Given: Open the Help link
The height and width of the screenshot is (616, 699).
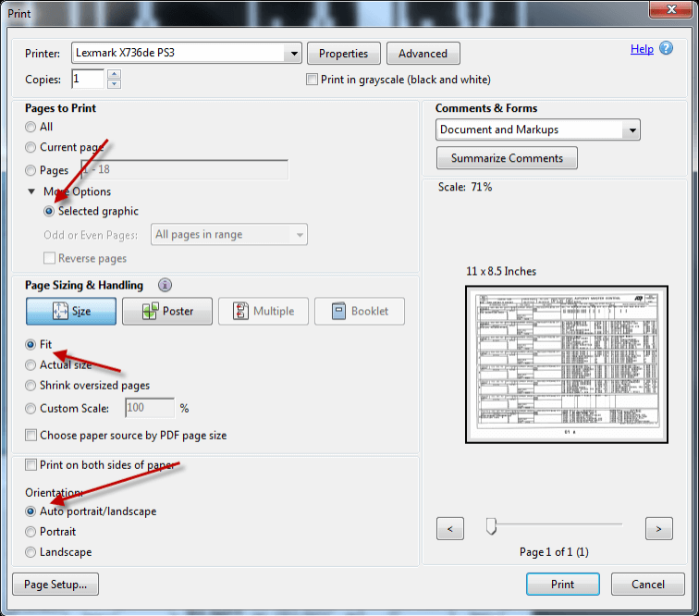Looking at the screenshot, I should coord(642,49).
